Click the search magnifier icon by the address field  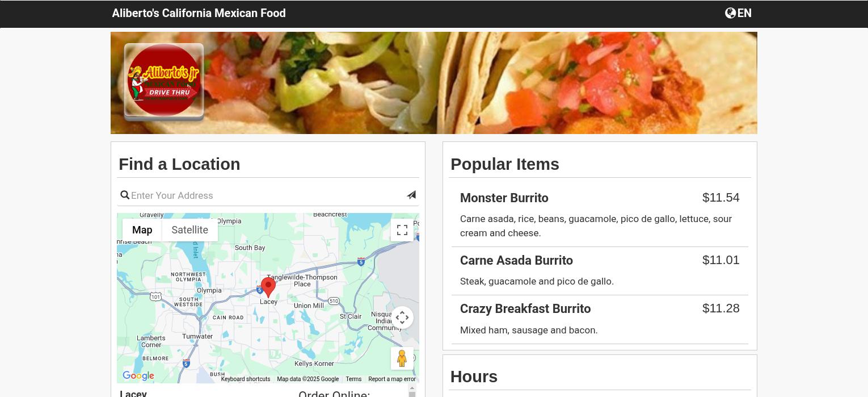(125, 195)
